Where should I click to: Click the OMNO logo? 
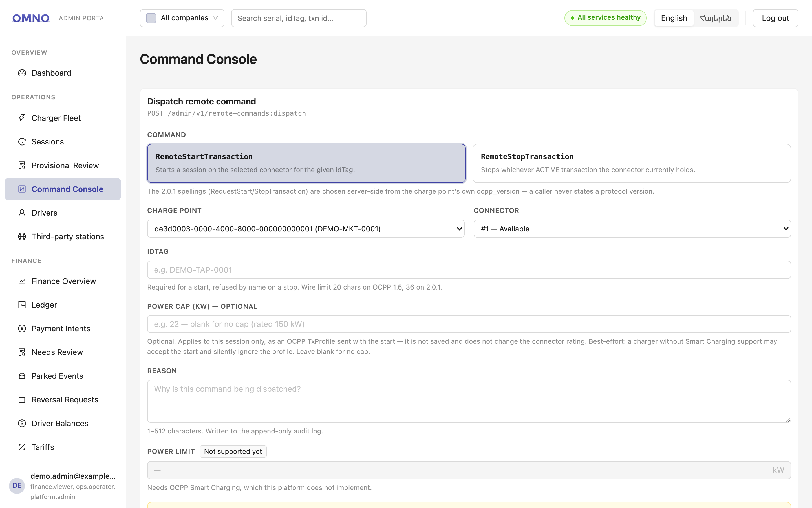[31, 18]
